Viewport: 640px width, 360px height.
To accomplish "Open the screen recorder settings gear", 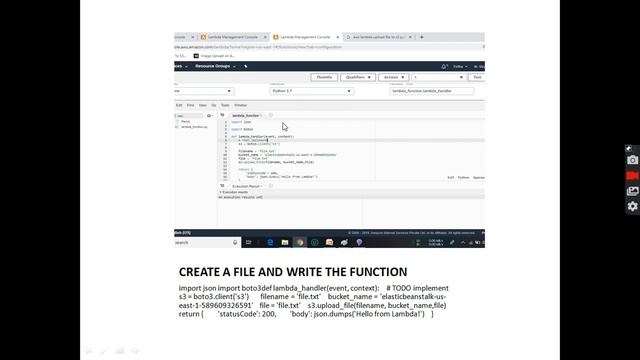I will (x=632, y=206).
